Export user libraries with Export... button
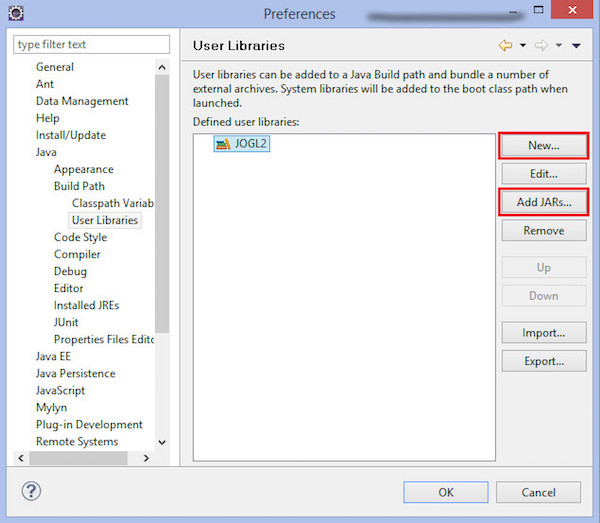 pyautogui.click(x=543, y=361)
